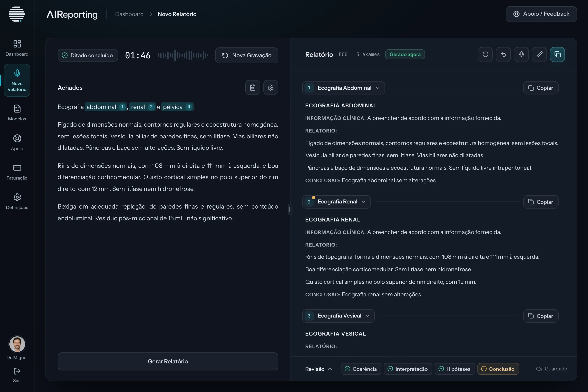Select the pélvica exam tag 3
The image size is (588, 392).
pos(177,107)
